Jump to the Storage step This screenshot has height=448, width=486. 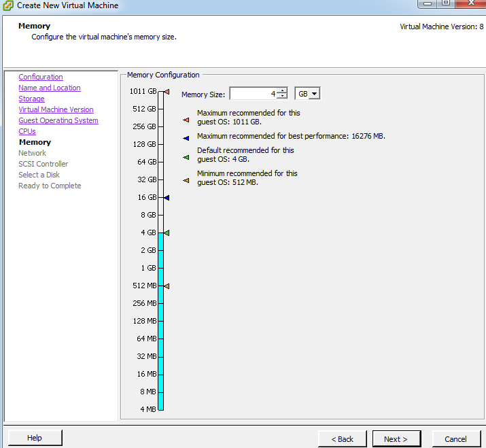click(32, 99)
